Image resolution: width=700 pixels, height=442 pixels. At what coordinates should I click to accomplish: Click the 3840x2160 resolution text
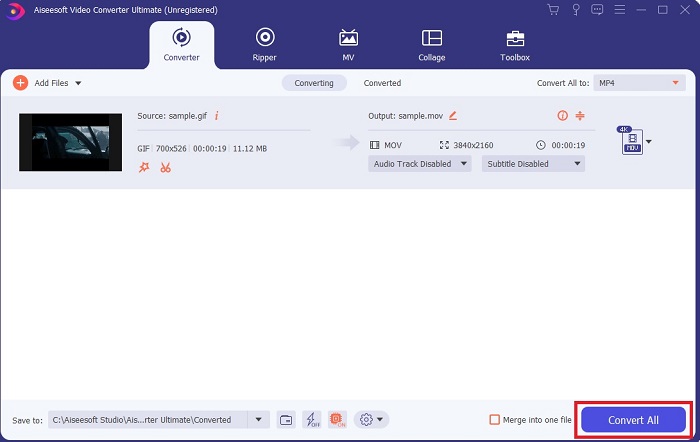click(x=473, y=145)
